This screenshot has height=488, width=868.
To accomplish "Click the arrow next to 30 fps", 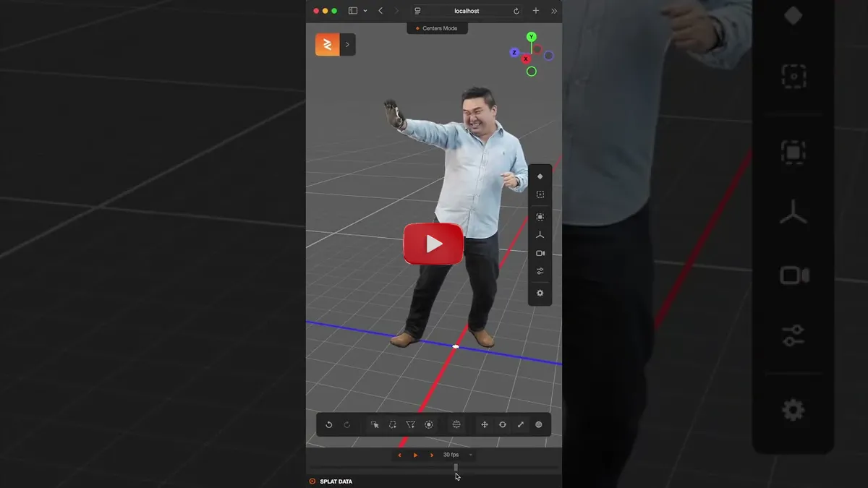I will [x=471, y=455].
